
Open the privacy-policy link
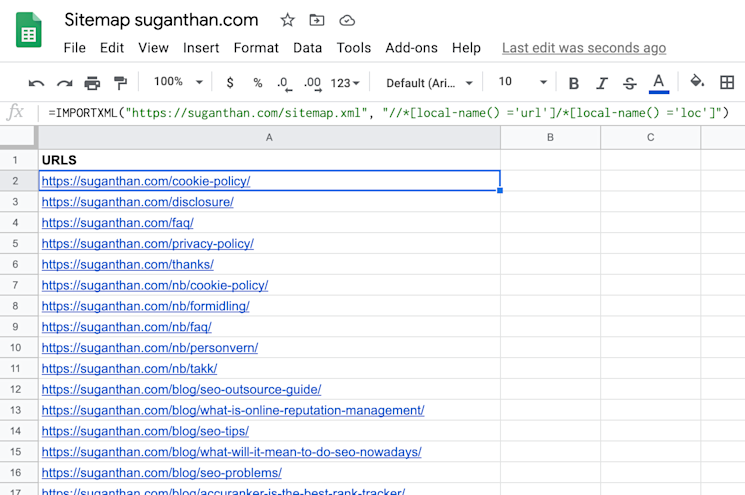[x=148, y=244]
